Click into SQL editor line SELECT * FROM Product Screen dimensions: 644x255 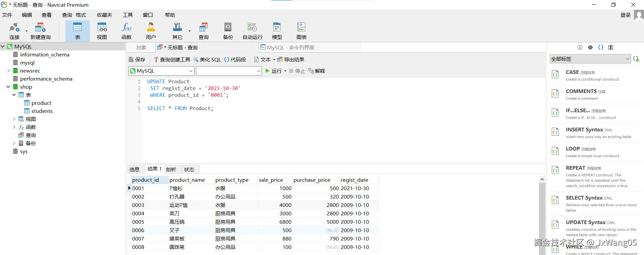pyautogui.click(x=180, y=109)
